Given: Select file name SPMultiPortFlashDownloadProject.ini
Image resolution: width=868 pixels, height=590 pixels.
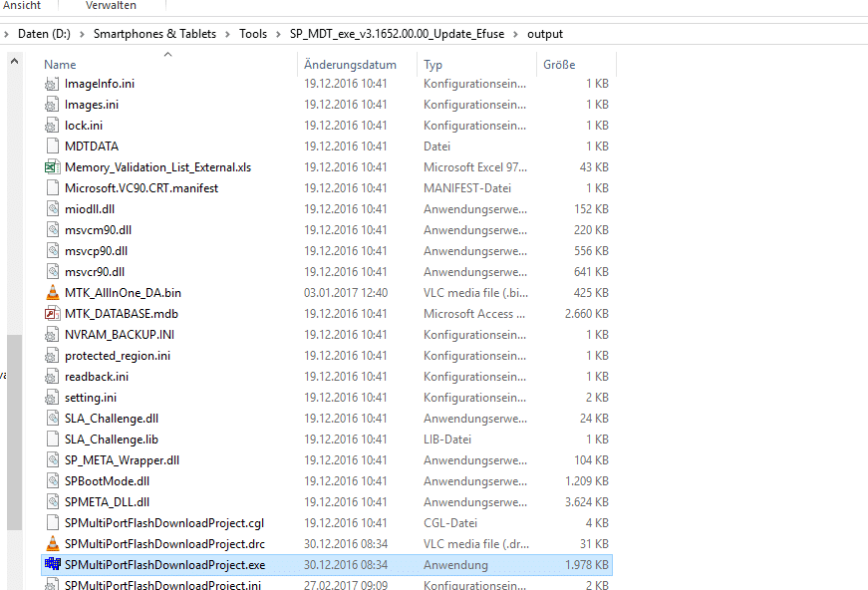Looking at the screenshot, I should (162, 584).
